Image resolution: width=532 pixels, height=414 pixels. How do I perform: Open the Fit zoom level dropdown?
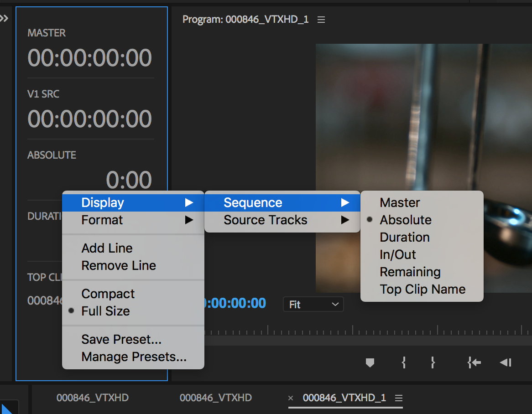(313, 304)
